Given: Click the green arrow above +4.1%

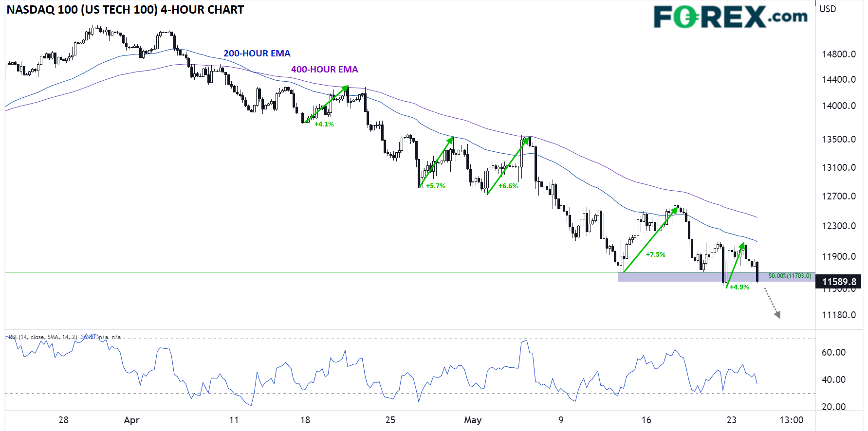Looking at the screenshot, I should (x=326, y=104).
